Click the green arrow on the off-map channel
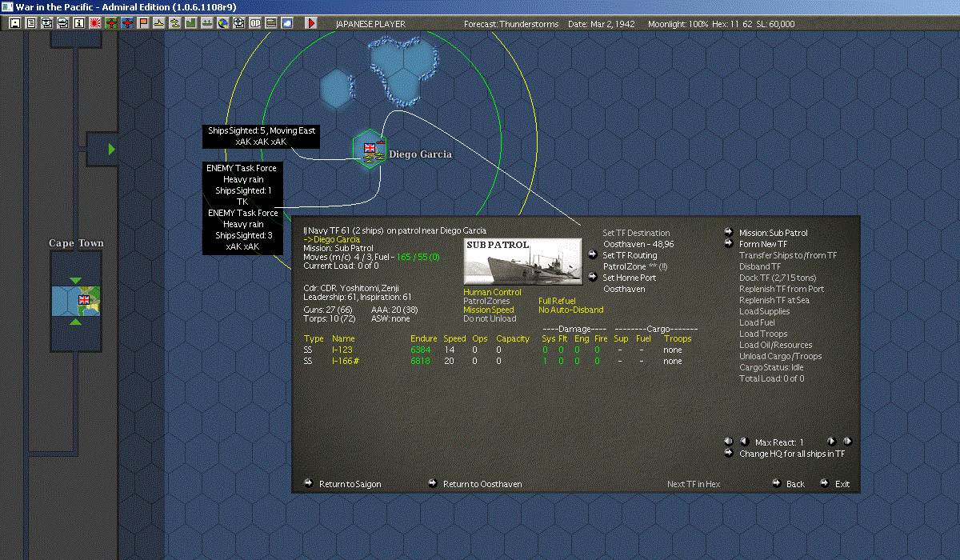The image size is (960, 560). [112, 149]
